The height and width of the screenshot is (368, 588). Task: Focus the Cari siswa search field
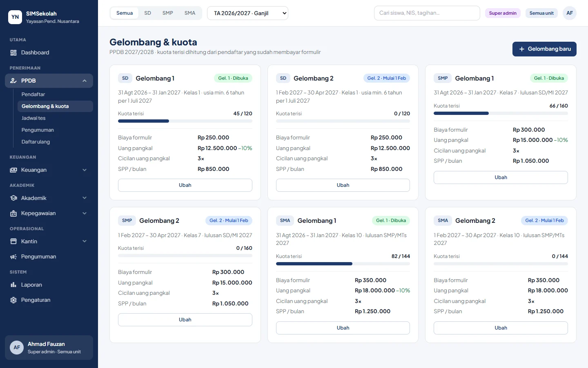click(427, 13)
